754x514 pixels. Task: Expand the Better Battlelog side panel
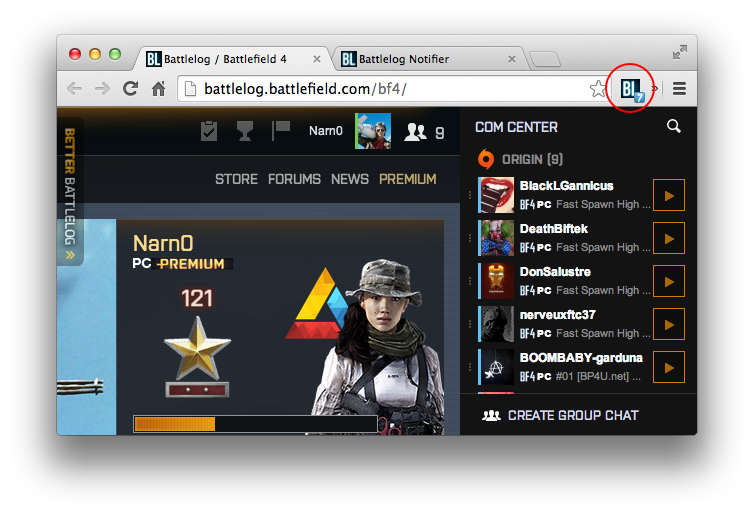click(x=70, y=192)
